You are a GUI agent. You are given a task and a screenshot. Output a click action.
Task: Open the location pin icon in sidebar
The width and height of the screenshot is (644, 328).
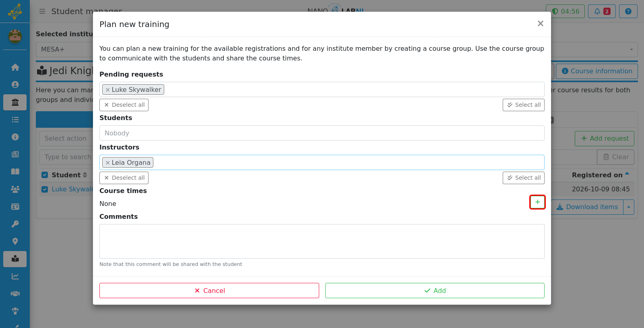coord(15,241)
